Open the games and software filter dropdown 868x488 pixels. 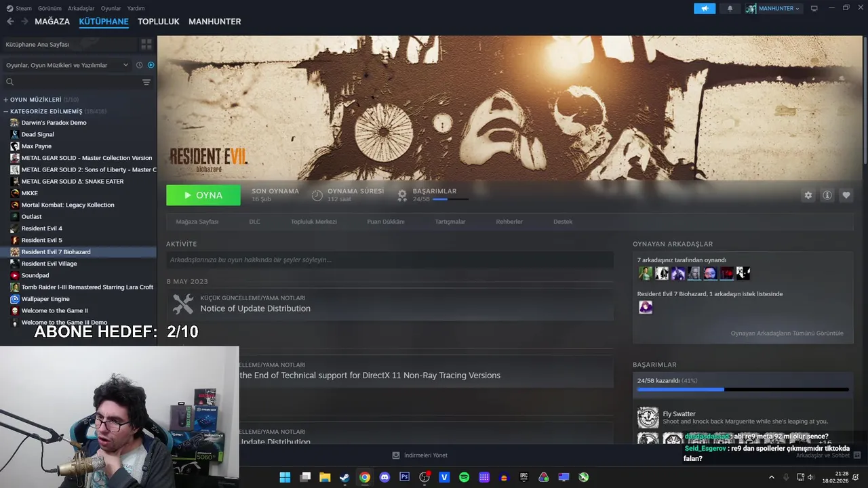pos(66,65)
